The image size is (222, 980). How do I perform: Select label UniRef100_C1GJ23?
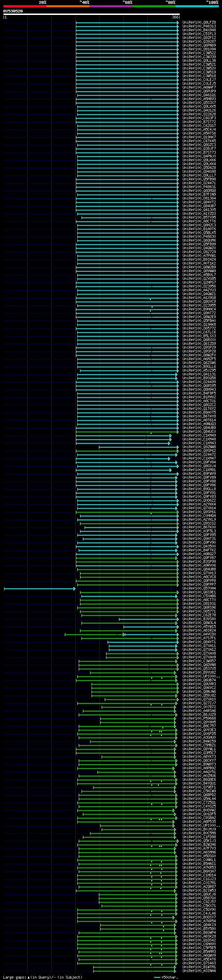point(199,879)
